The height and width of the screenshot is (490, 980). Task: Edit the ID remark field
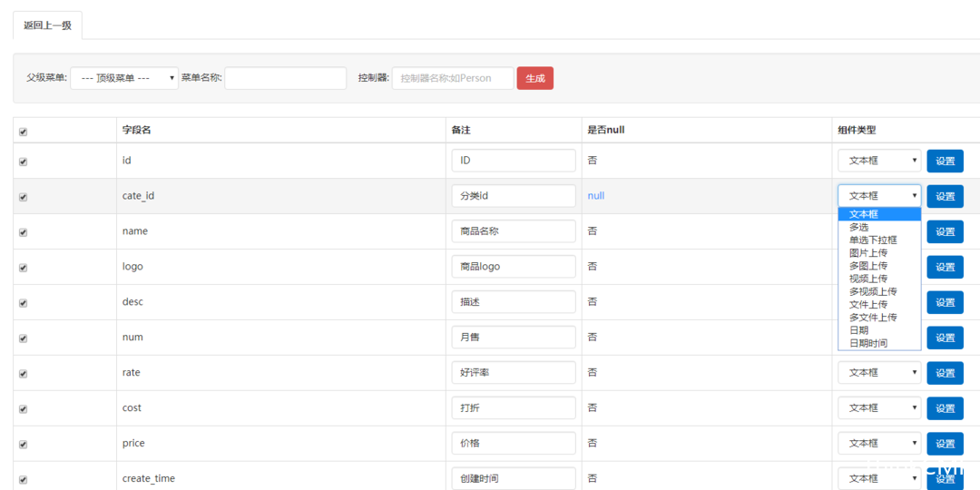(514, 161)
